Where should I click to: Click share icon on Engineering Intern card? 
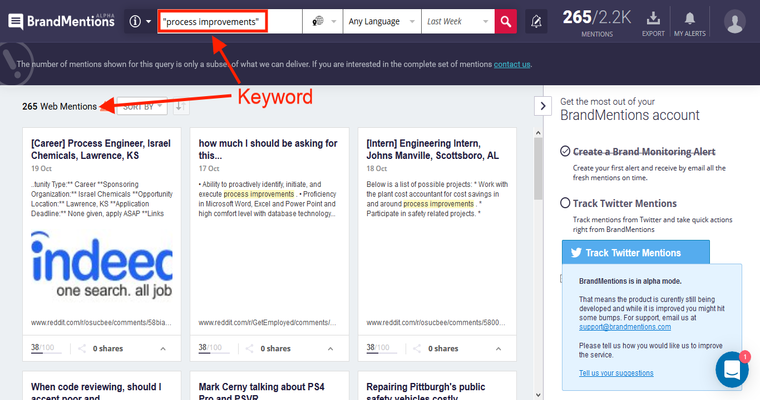(417, 349)
